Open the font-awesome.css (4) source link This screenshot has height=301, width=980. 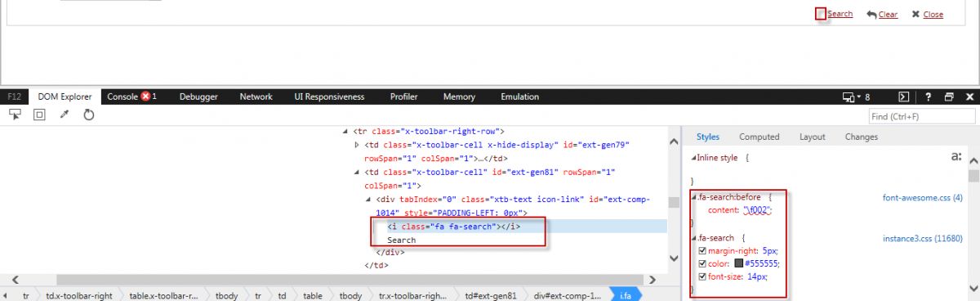[x=923, y=198]
